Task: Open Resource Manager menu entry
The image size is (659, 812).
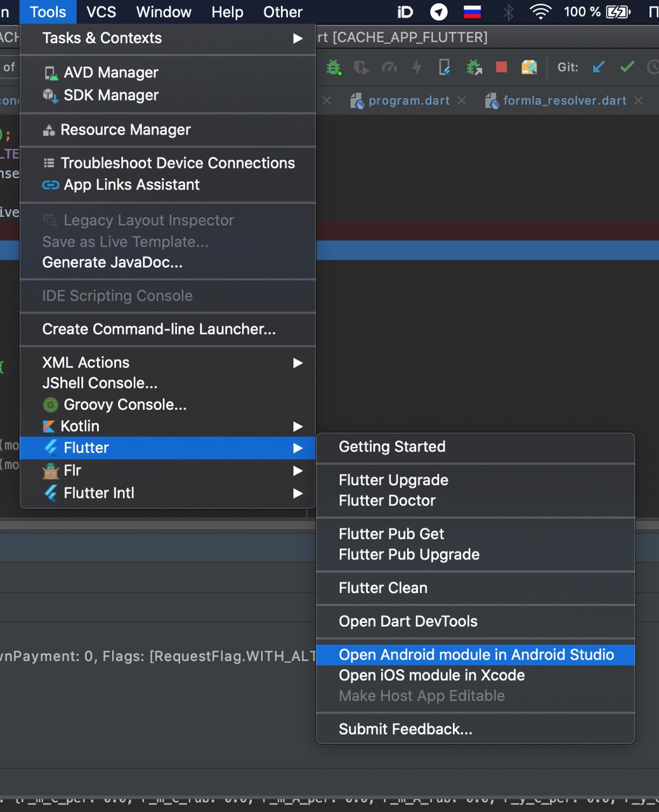Action: click(168, 129)
